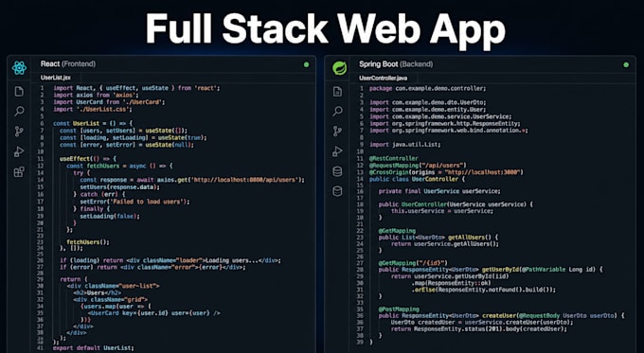Click the green status dot in Spring Boot panel
The height and width of the screenshot is (353, 644).
pos(626,65)
